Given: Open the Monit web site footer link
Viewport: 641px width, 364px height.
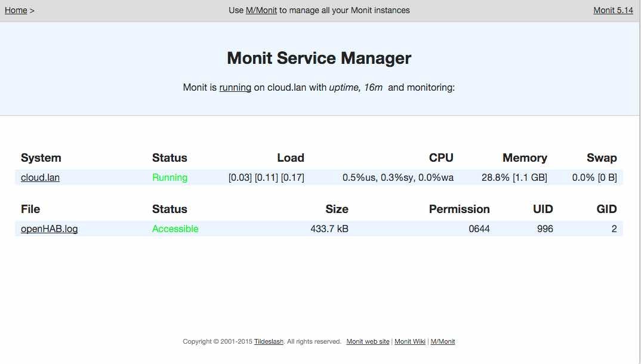Looking at the screenshot, I should pos(368,342).
